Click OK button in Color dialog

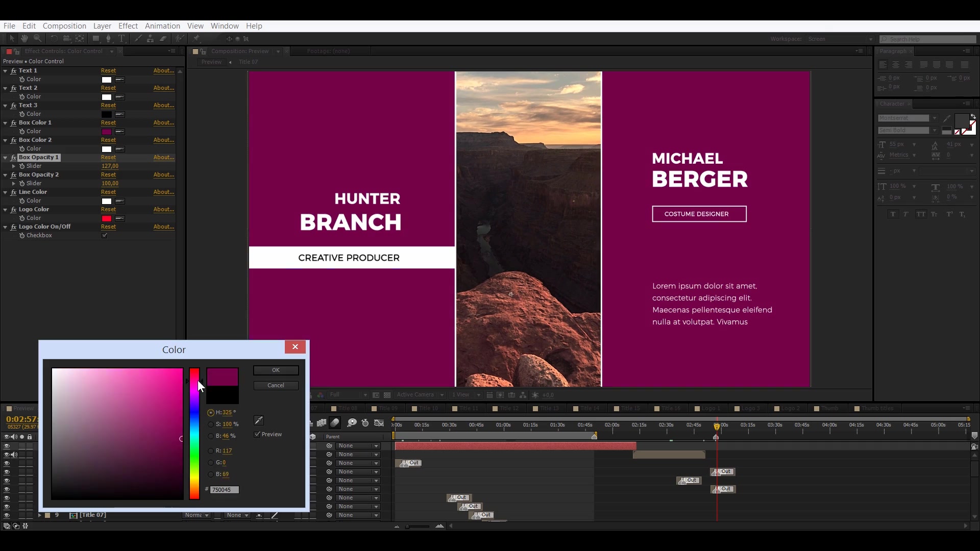[x=276, y=370]
